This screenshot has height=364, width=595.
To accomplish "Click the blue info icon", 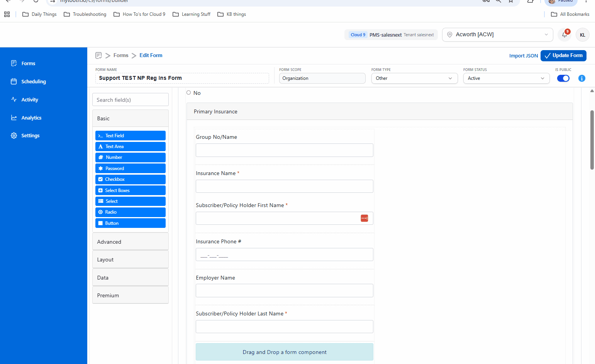I will pyautogui.click(x=582, y=78).
